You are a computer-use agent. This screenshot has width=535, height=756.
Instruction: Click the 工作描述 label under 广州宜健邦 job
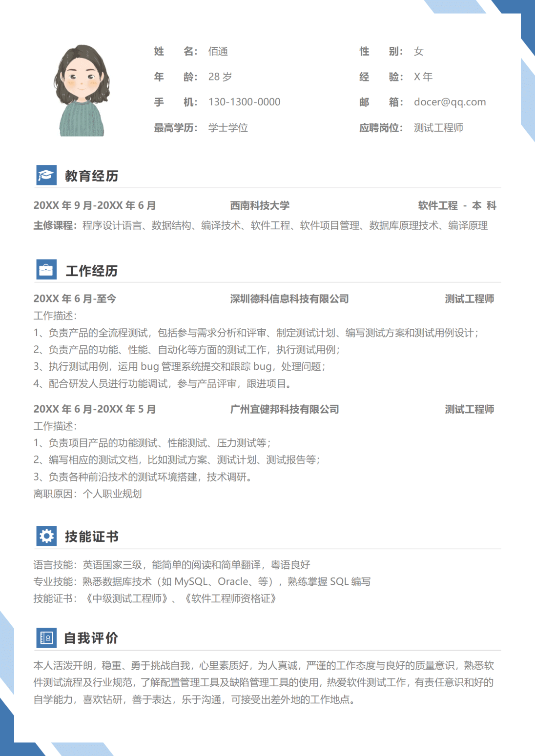55,426
